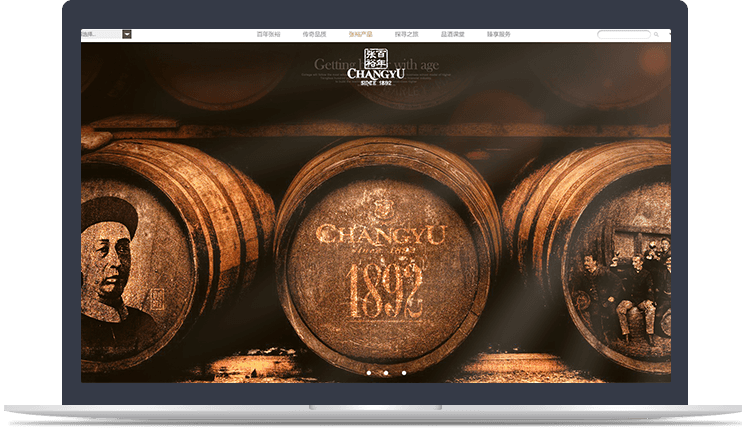Go to the 传奇品质 navigation item
Image resolution: width=742 pixels, height=429 pixels.
pos(314,34)
